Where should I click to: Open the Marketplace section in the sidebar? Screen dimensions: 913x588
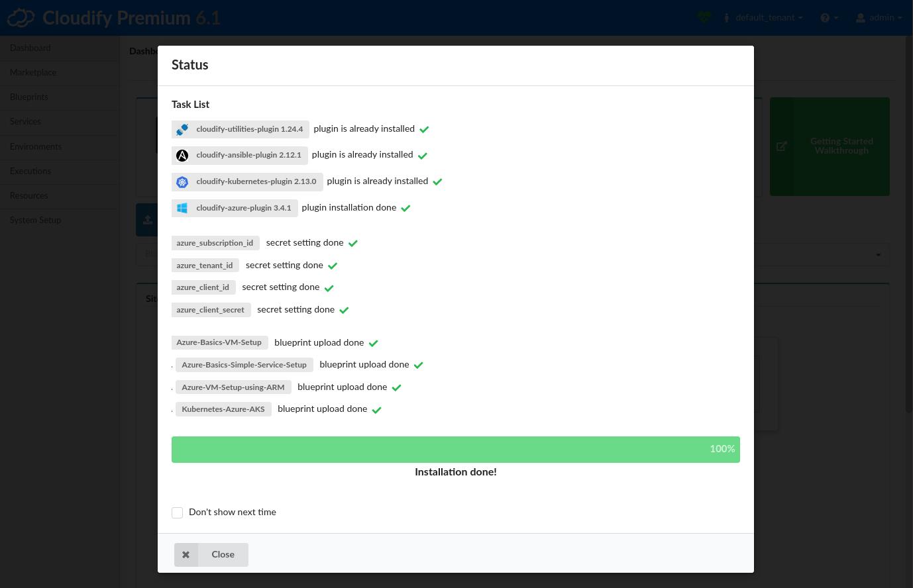tap(33, 73)
